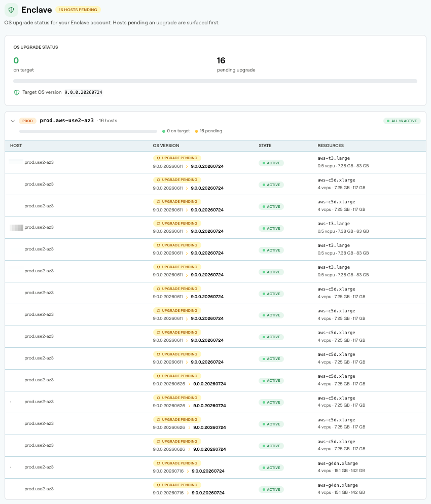Image resolution: width=431 pixels, height=504 pixels.
Task: Click the ALL 16 ACTIVE badge
Action: tap(402, 121)
